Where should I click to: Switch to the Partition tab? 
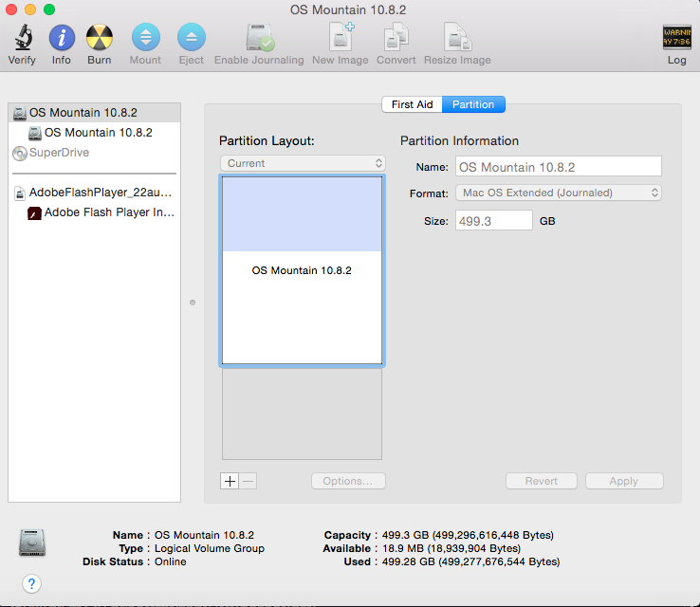click(473, 104)
